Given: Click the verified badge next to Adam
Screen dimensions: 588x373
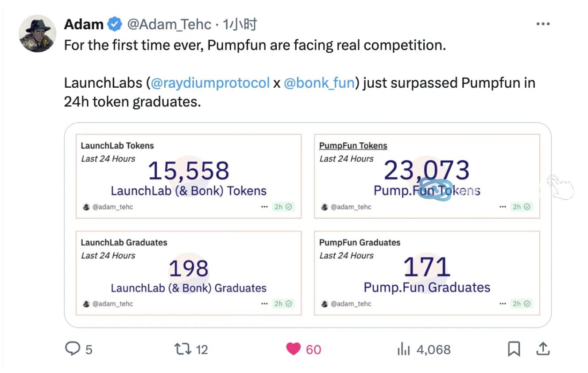Looking at the screenshot, I should [x=114, y=24].
